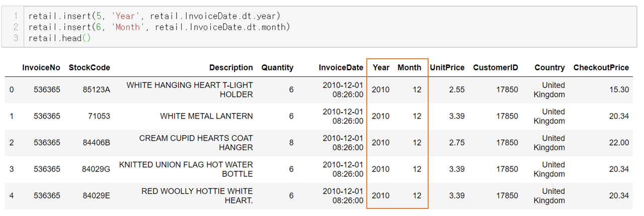644x216 pixels.
Task: Click row index 0 of the table
Action: [x=12, y=90]
